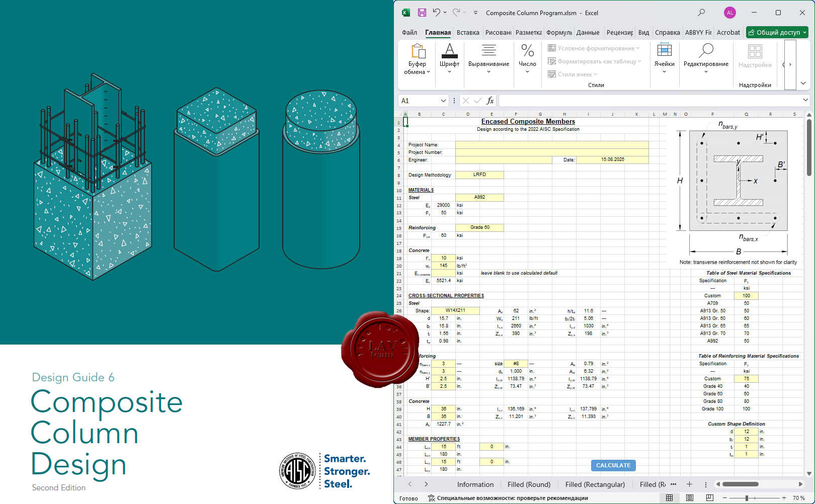Click the date cell 15.08.2025

[612, 160]
